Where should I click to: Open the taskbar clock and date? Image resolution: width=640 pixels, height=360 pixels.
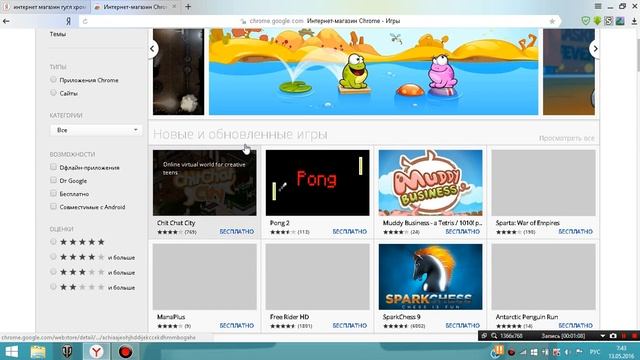click(x=621, y=352)
